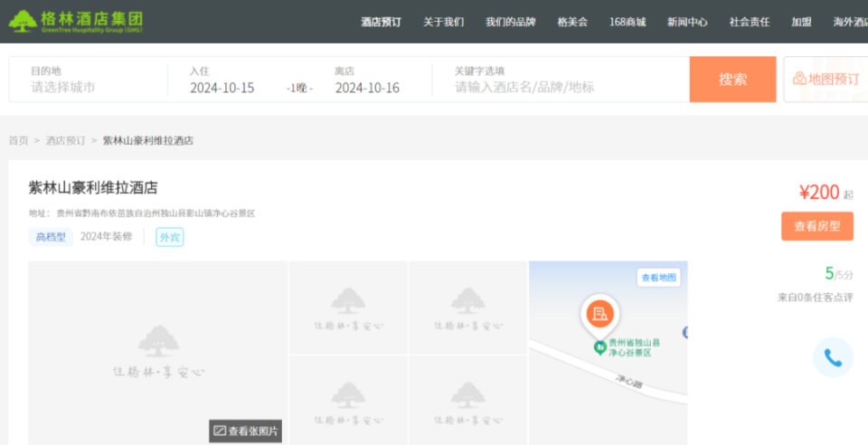The image size is (868, 445).
Task: Click the hotel title 紫林山豪利维拉酒店
Action: pyautogui.click(x=93, y=188)
